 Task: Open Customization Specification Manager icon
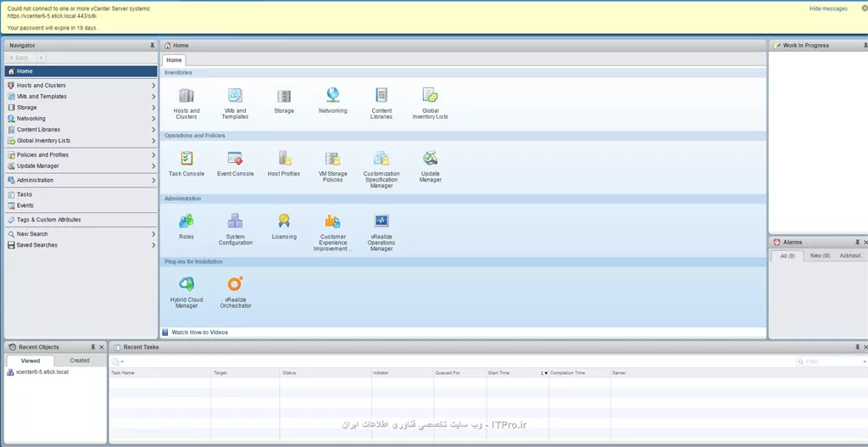[x=381, y=159]
